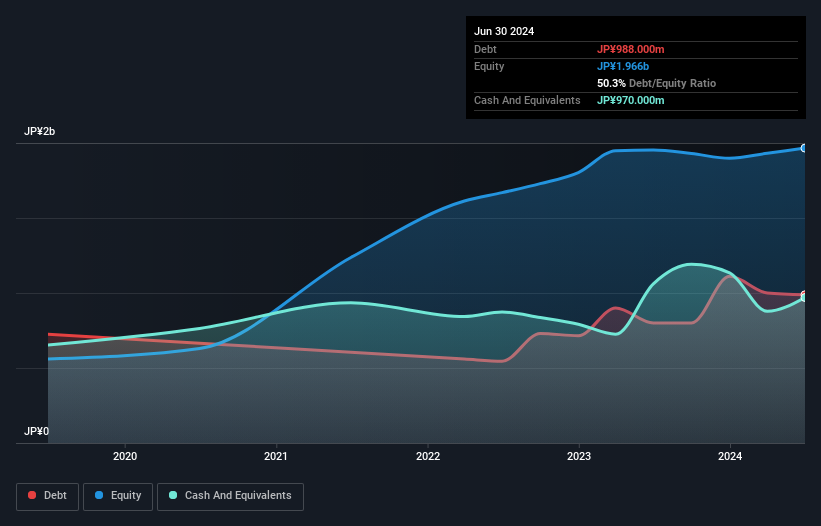
Task: Toggle Cash And Equivalents legend button
Action: point(230,496)
